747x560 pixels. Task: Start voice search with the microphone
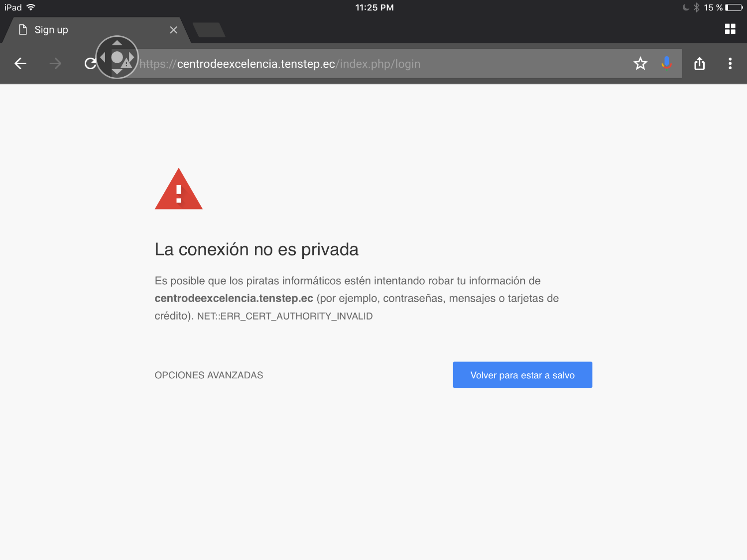point(666,63)
